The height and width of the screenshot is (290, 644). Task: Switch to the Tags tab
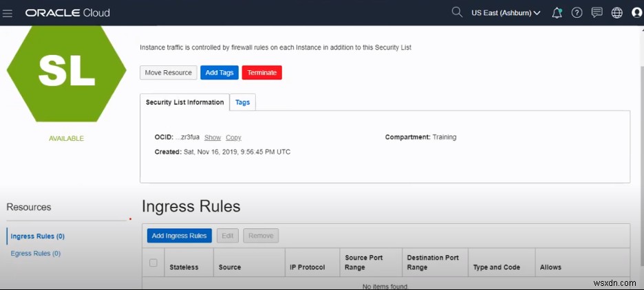(242, 102)
